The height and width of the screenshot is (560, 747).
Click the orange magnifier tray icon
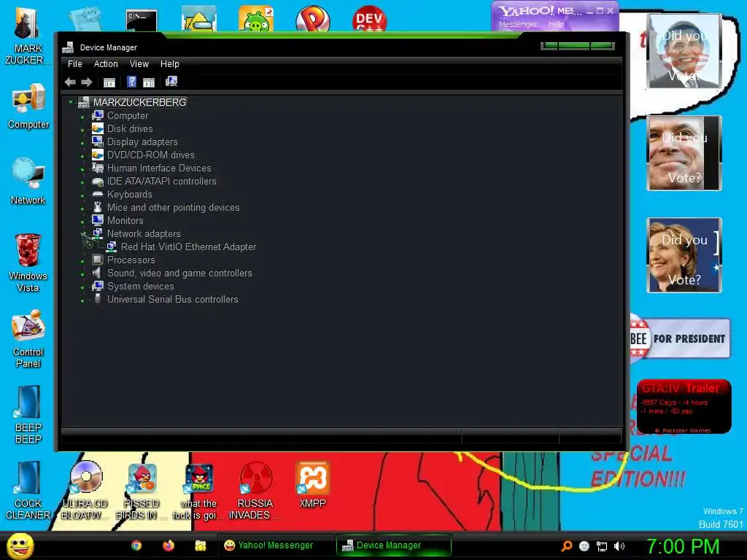pyautogui.click(x=566, y=546)
